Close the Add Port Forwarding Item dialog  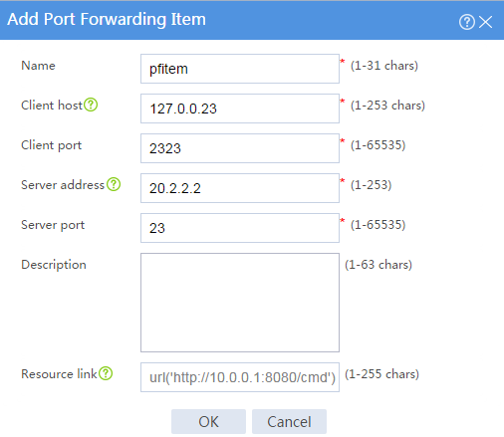[x=486, y=22]
